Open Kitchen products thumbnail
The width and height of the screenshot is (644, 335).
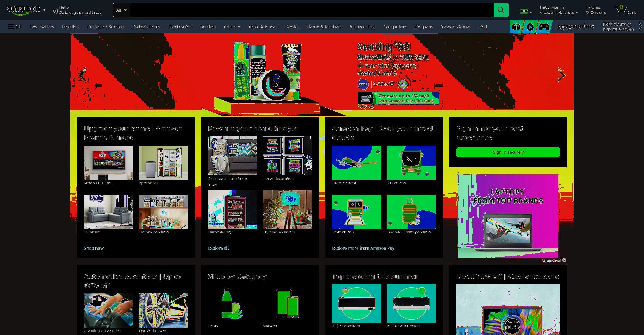tap(163, 212)
